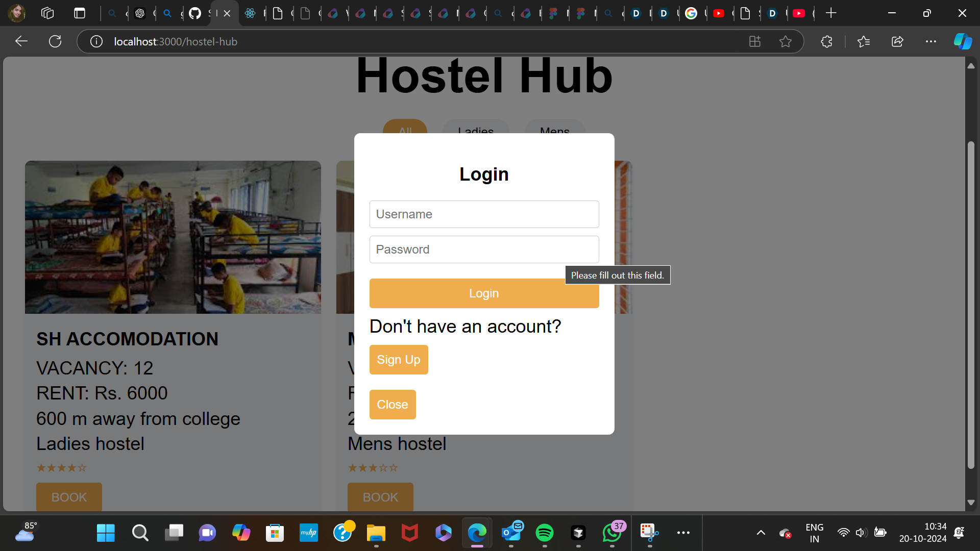Add page to favorites with star icon
This screenshot has height=551, width=980.
786,41
